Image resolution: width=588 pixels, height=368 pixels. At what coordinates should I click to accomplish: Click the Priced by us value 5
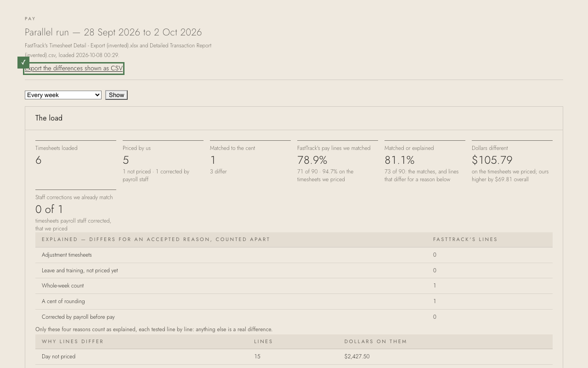pos(126,160)
